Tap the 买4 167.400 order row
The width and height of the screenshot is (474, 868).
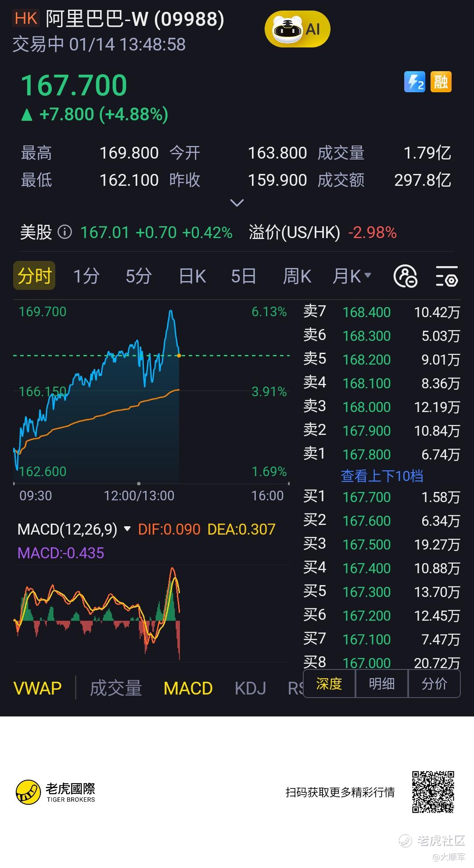point(381,568)
